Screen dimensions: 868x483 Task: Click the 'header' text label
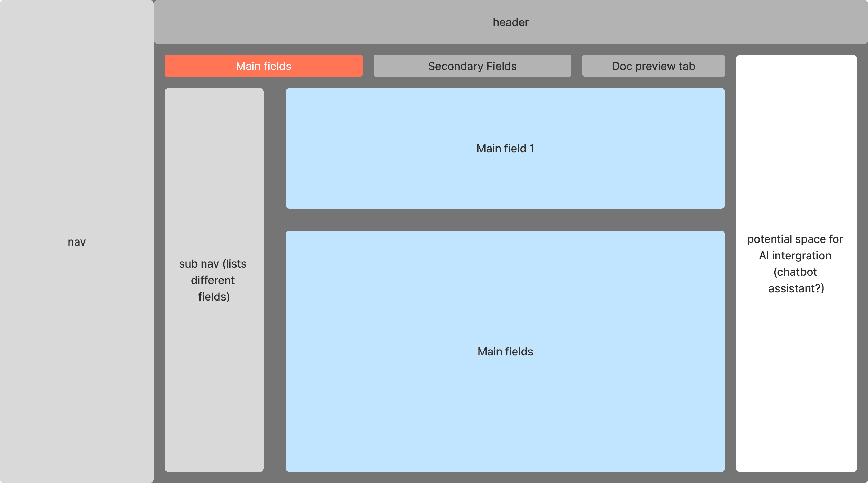coord(511,22)
